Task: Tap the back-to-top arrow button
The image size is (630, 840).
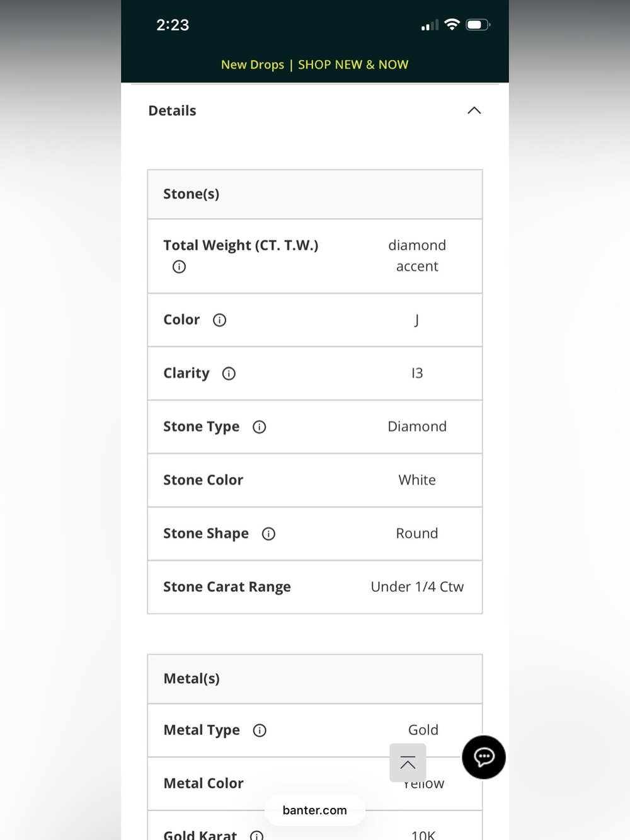Action: 408,762
